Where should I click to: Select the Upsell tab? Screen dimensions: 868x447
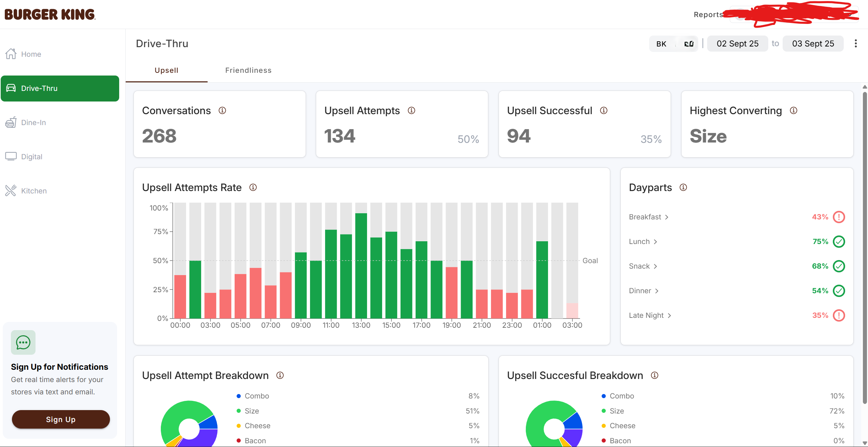click(166, 70)
